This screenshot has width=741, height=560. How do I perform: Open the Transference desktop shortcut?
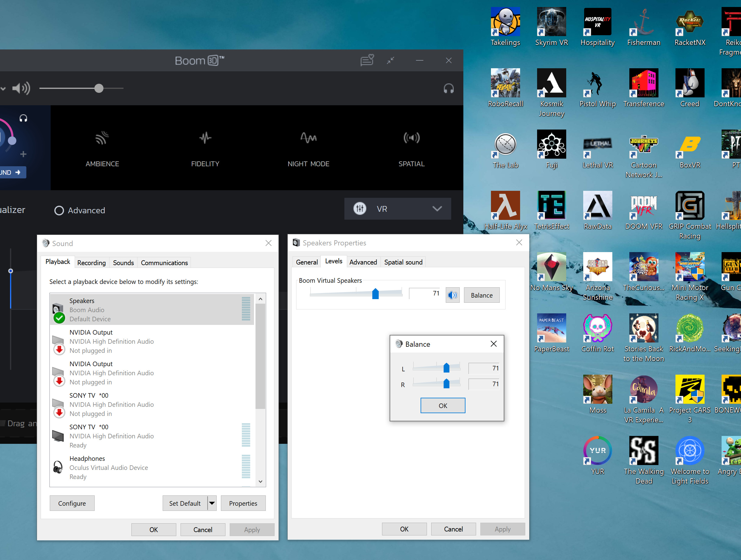pos(644,88)
